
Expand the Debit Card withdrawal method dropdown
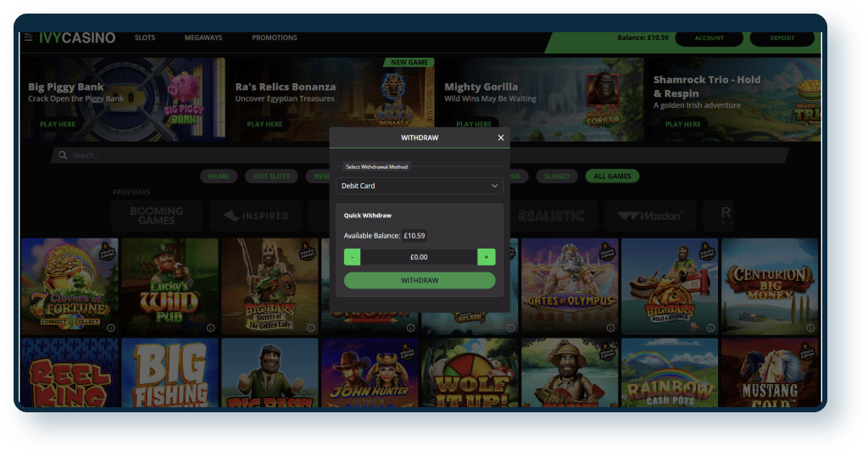[x=420, y=186]
